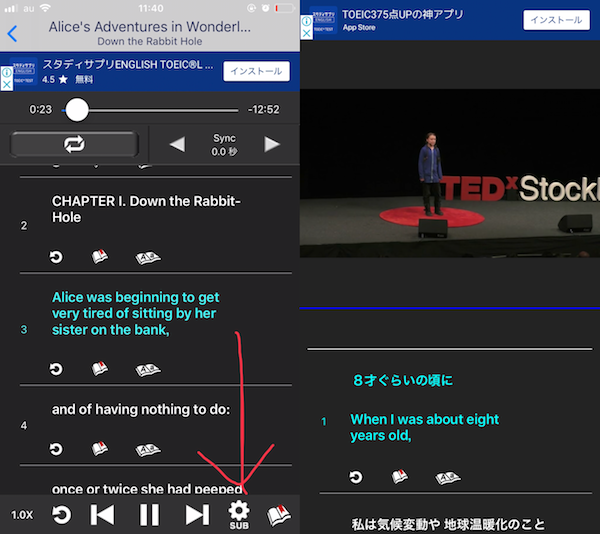Replay the 'When I was about eight' line

tap(355, 477)
